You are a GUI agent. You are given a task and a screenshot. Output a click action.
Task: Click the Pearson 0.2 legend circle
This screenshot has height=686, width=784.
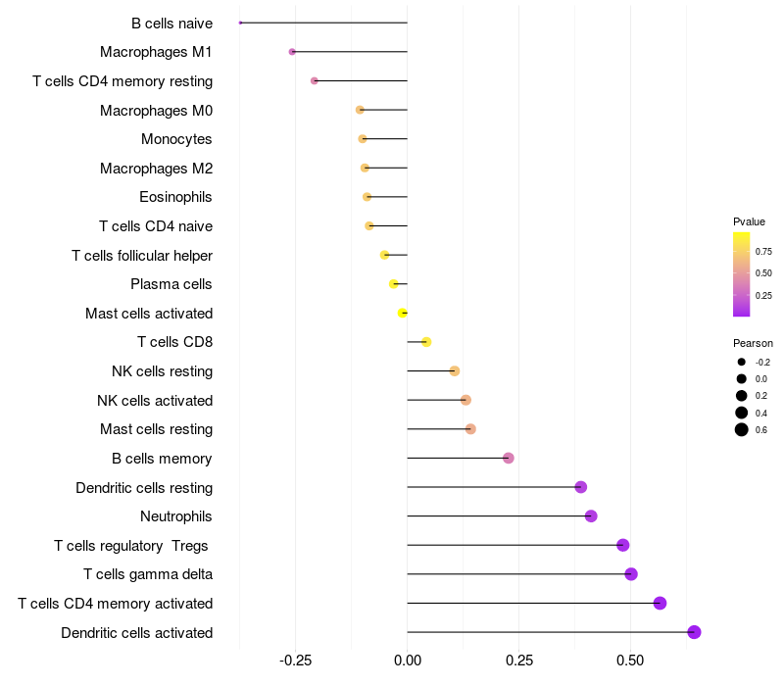(742, 395)
